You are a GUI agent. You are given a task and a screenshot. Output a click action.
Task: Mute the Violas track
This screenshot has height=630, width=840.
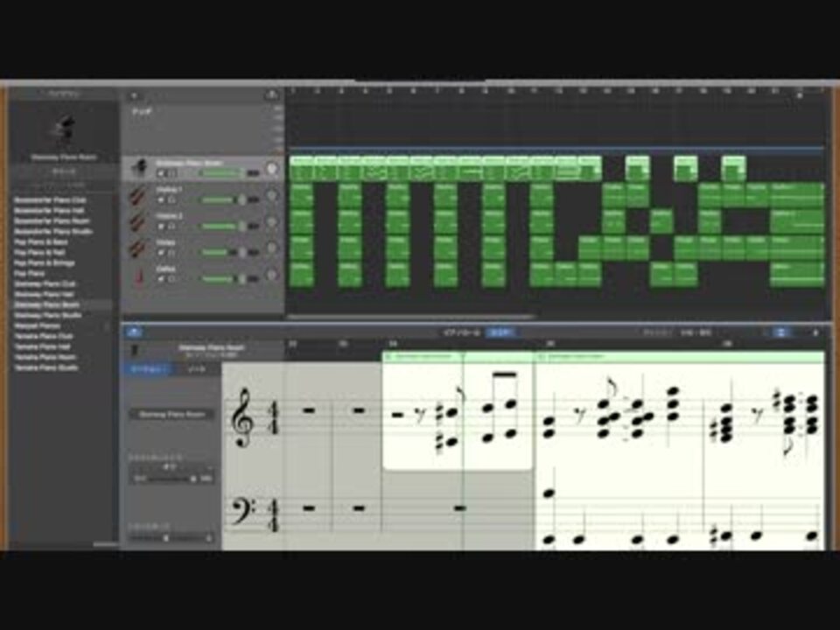click(161, 252)
